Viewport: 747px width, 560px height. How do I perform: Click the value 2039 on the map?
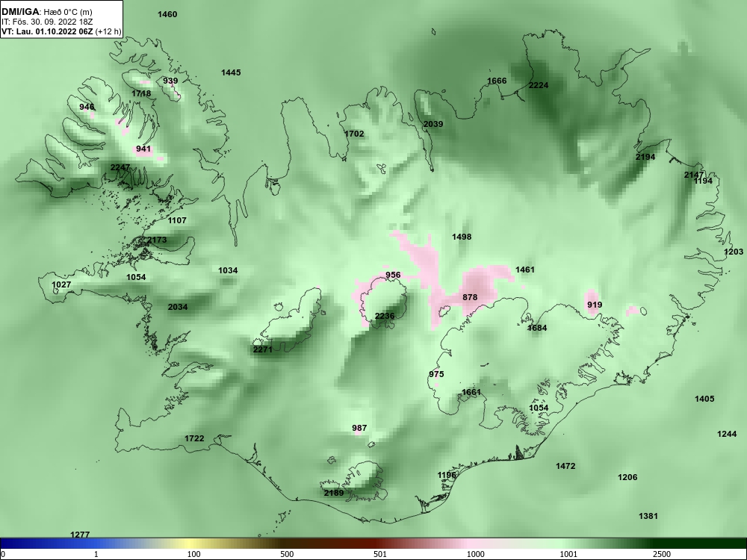point(433,124)
